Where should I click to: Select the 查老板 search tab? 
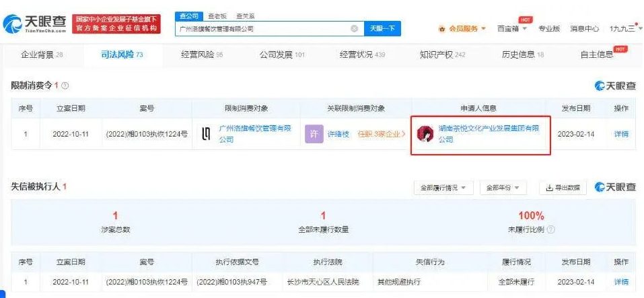tap(217, 16)
